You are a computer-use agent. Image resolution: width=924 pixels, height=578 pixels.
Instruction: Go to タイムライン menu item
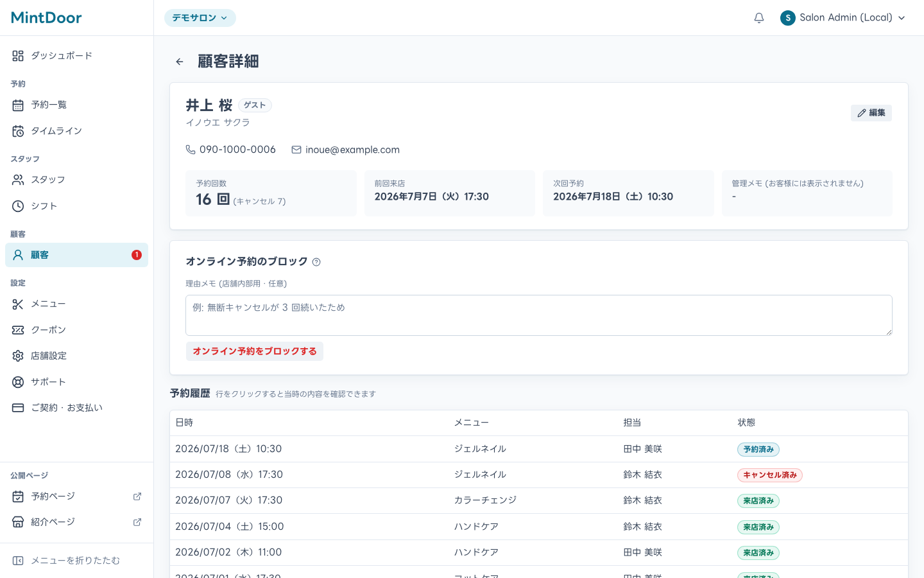click(x=77, y=131)
